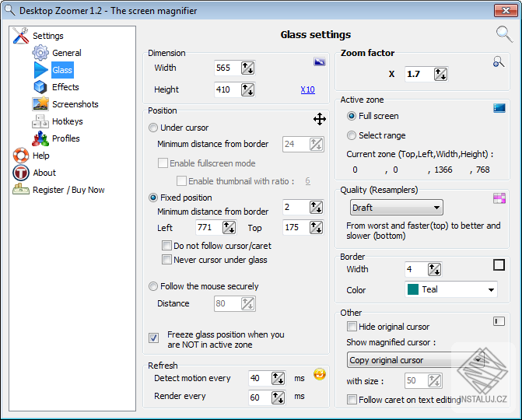Click the large magnifier icon beside Glass settings
Image resolution: width=522 pixels, height=420 pixels.
(x=504, y=34)
